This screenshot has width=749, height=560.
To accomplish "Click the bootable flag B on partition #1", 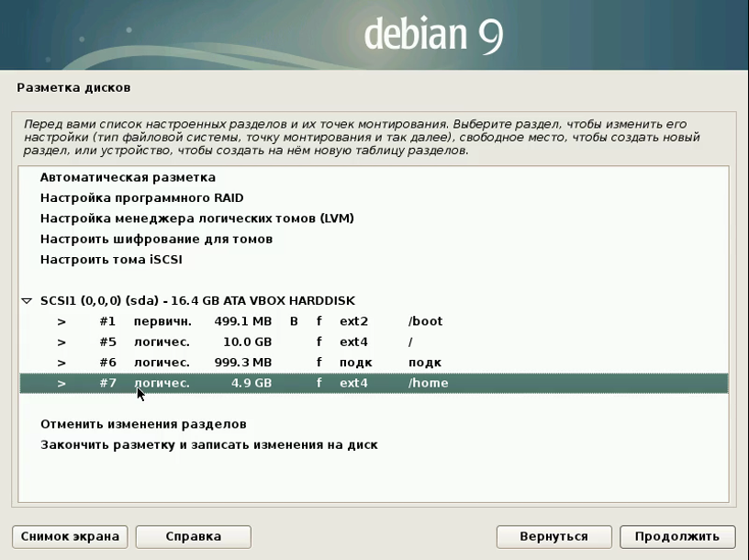I will click(x=294, y=321).
